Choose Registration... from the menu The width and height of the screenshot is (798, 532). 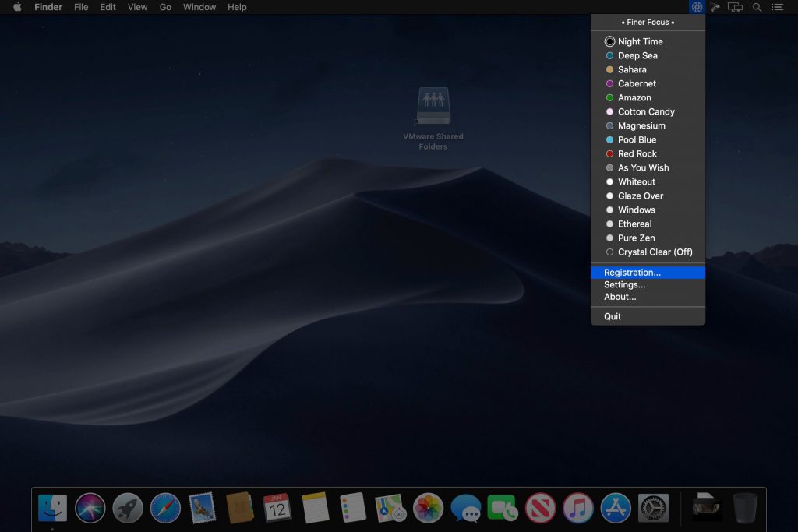click(632, 273)
